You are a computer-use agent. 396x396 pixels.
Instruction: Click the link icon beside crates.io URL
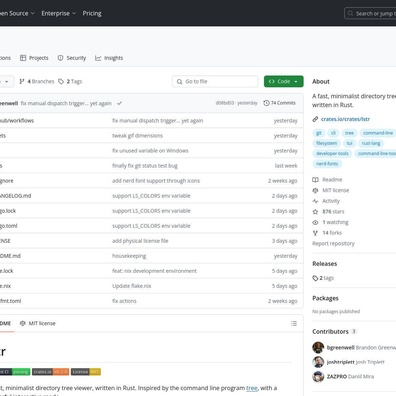point(315,119)
